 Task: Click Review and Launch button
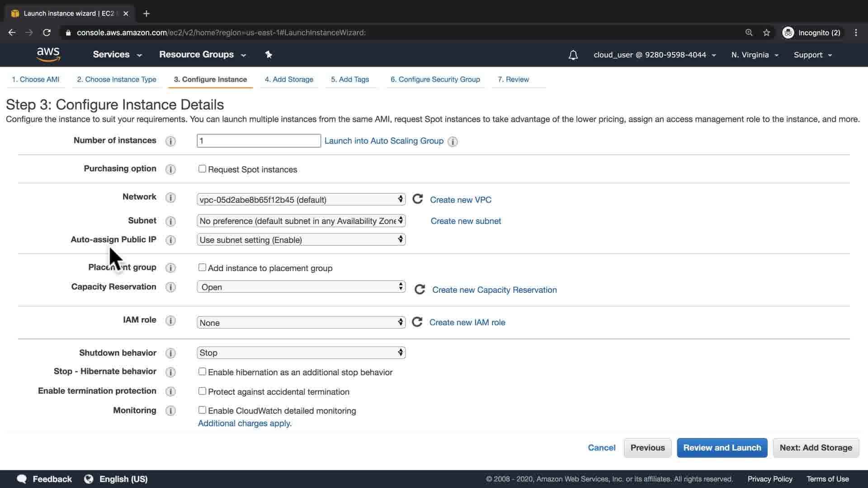coord(722,448)
